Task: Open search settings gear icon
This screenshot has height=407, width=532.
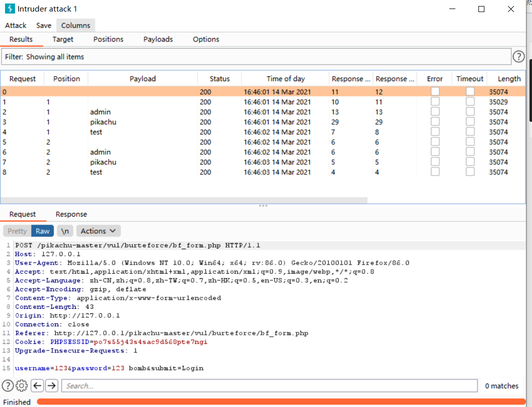Action: tap(22, 385)
